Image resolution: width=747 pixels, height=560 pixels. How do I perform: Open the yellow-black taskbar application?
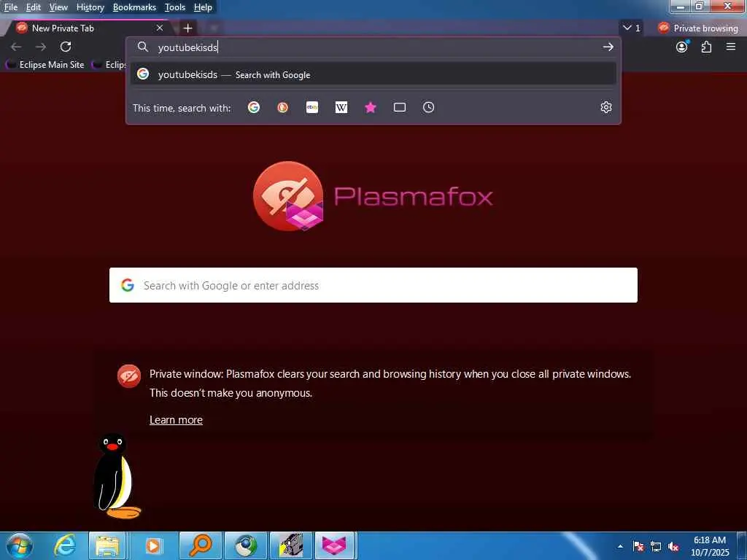[291, 545]
